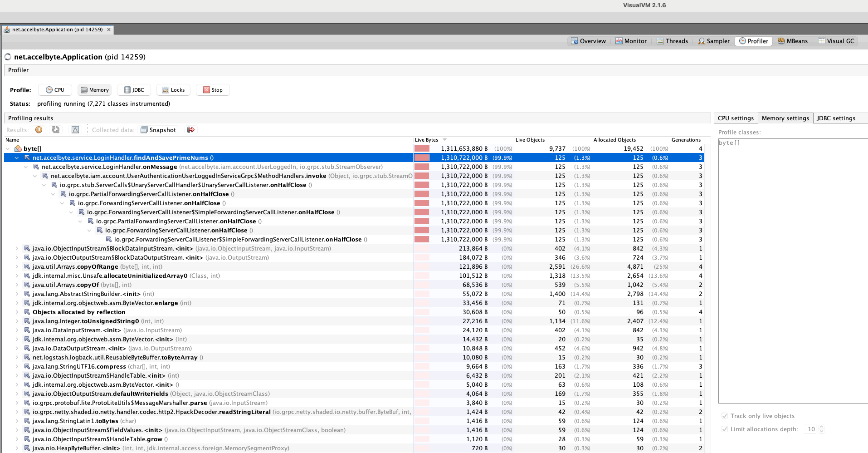Click the BlockDataOutputStream.<init> row icon
Viewport: 868px width, 453px height.
[27, 257]
